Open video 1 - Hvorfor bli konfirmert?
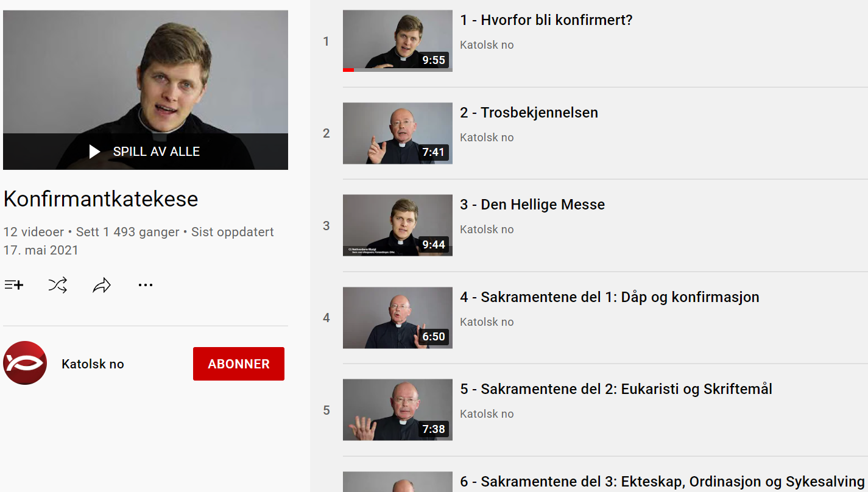 click(546, 20)
